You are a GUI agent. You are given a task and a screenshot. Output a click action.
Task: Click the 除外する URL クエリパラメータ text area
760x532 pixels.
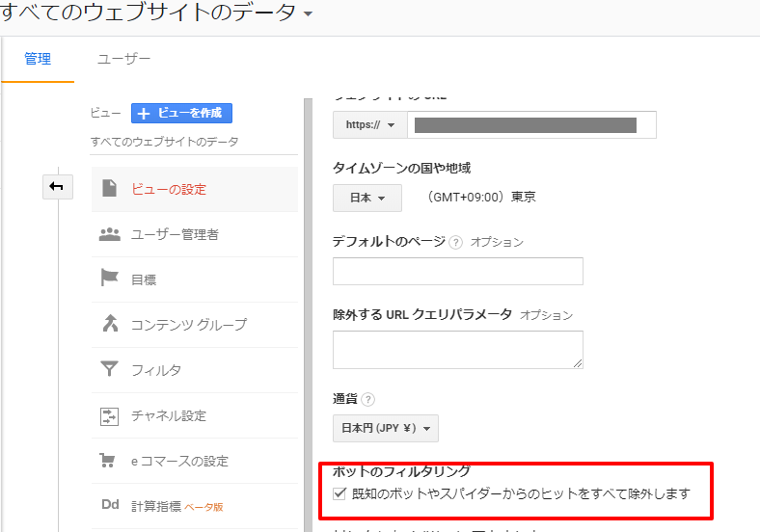click(457, 349)
